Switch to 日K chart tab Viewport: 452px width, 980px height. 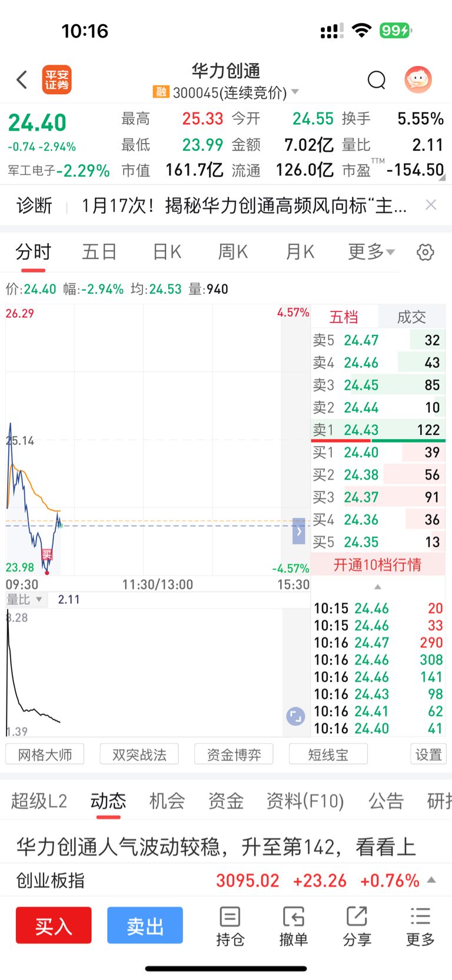(x=167, y=252)
